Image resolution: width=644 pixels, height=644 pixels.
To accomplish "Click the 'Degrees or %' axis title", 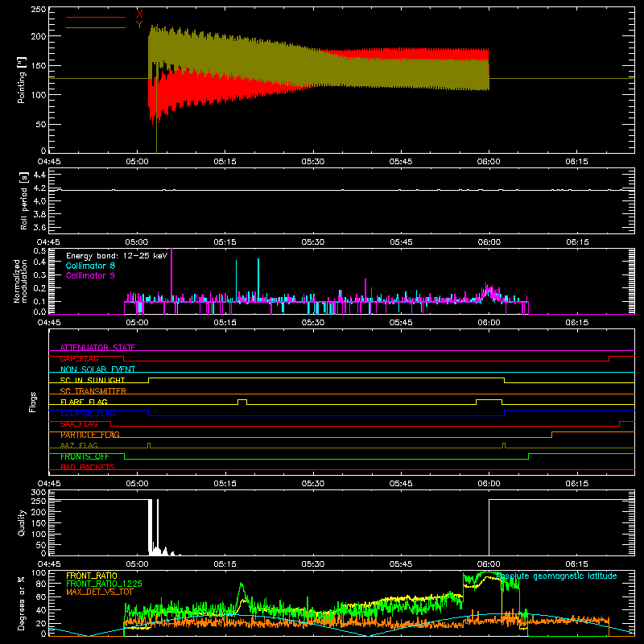I will 22,603.
